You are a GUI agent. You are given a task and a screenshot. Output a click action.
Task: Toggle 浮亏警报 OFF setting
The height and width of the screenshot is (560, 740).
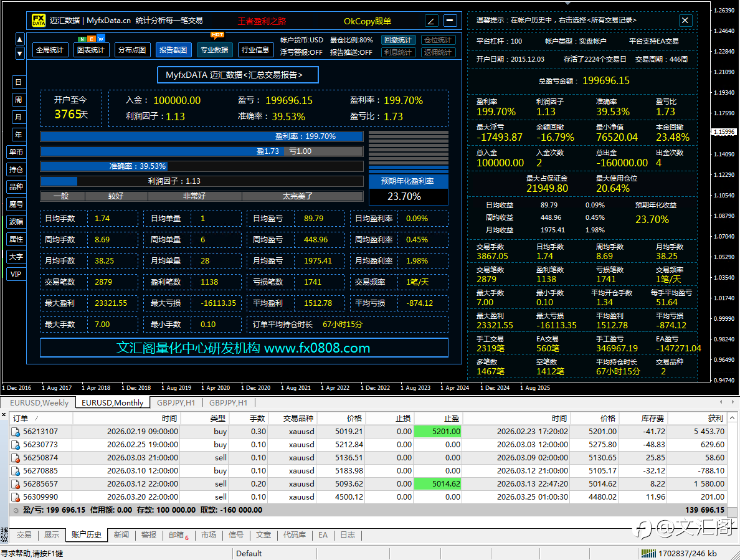(301, 52)
